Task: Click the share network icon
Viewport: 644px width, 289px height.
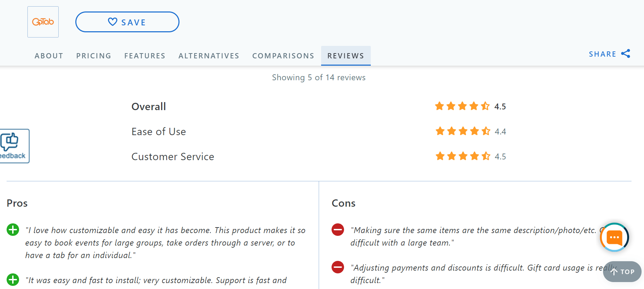Action: point(626,53)
